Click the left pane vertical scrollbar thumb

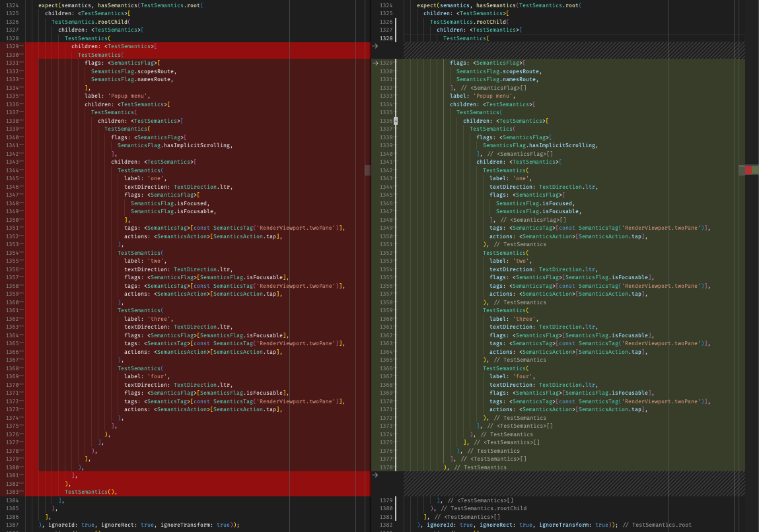tap(367, 170)
